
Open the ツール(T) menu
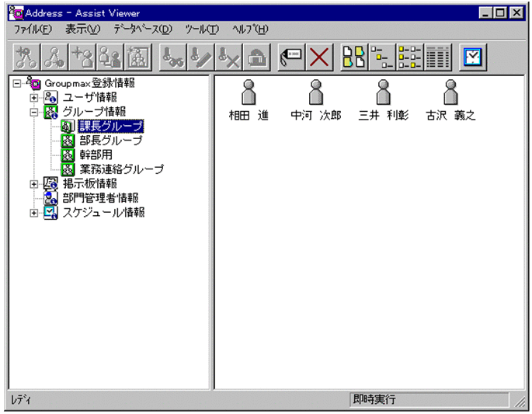[x=202, y=30]
